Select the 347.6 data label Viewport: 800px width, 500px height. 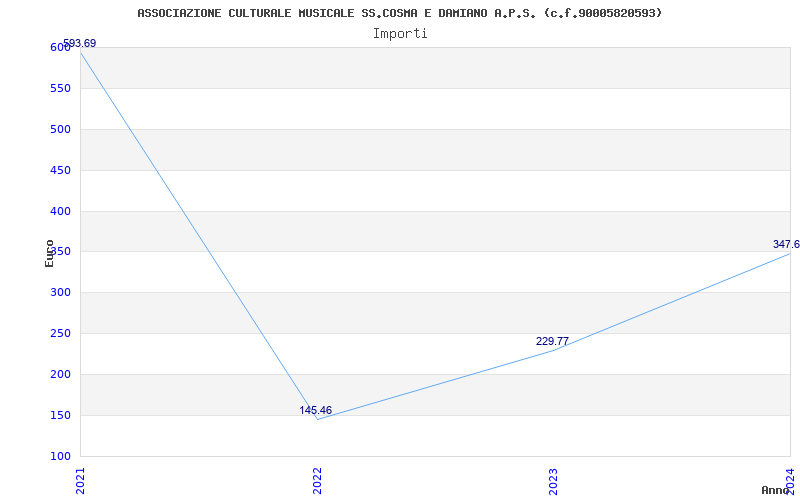[x=786, y=244]
